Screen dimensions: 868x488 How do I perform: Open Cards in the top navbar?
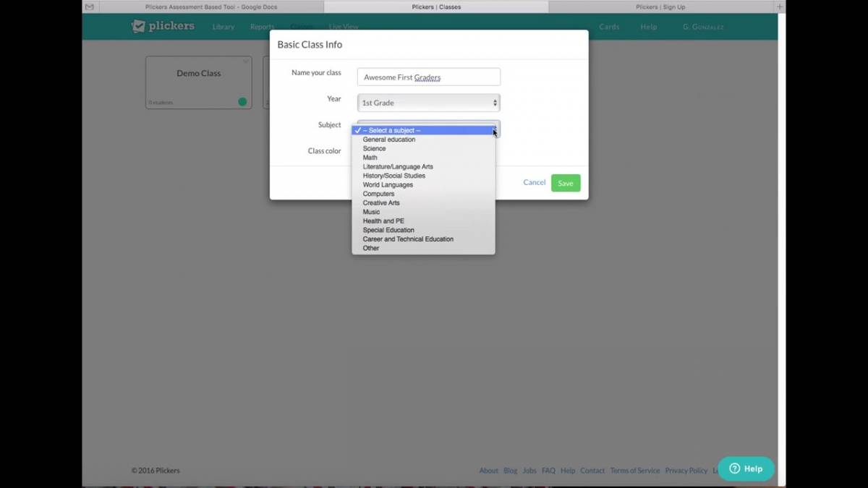tap(609, 27)
